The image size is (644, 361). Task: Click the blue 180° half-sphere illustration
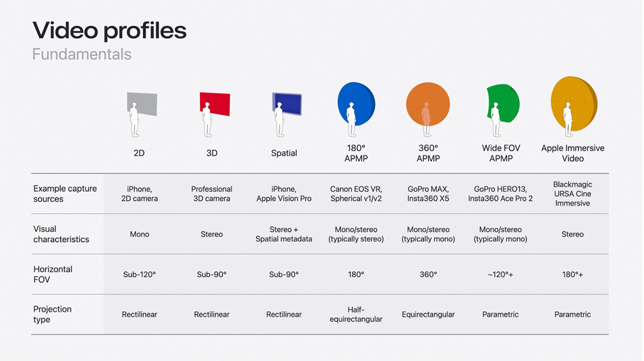tap(356, 103)
